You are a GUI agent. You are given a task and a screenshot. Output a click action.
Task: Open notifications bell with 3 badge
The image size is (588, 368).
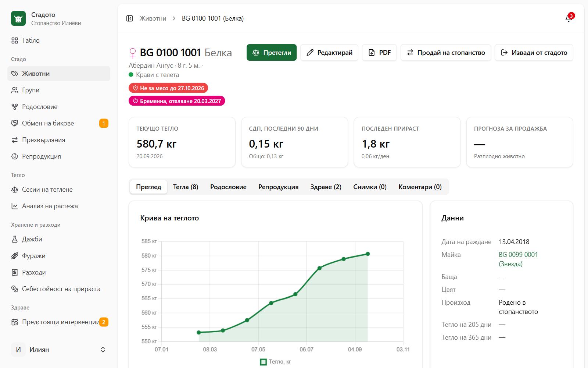(x=569, y=18)
